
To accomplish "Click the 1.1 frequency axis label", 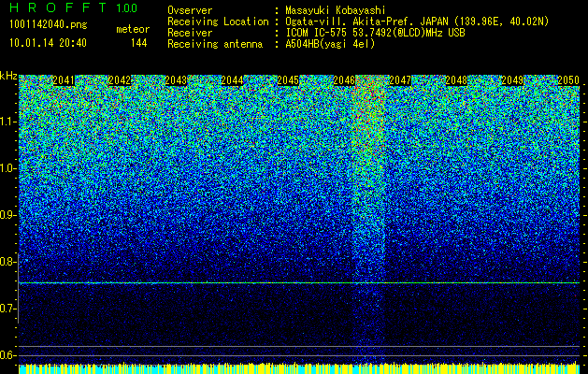I will click(x=8, y=122).
